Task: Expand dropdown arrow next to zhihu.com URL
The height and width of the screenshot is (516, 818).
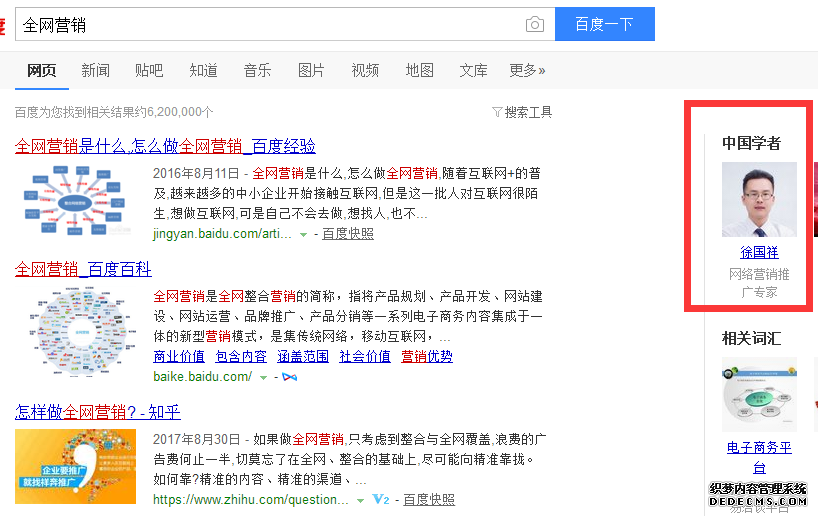Action: (x=360, y=501)
